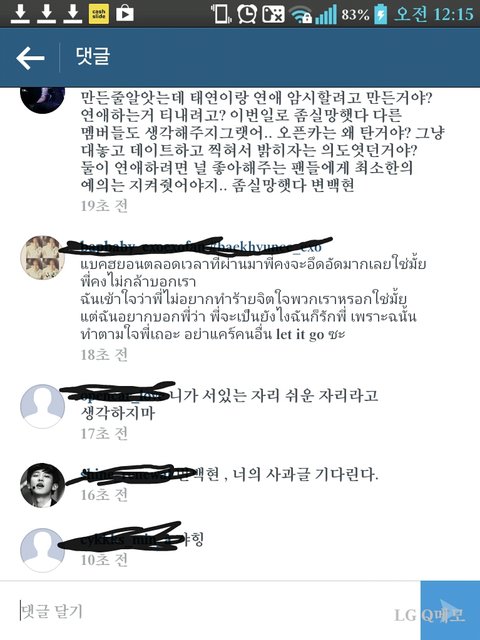
Task: Open the 댓글 header title
Action: 93,56
